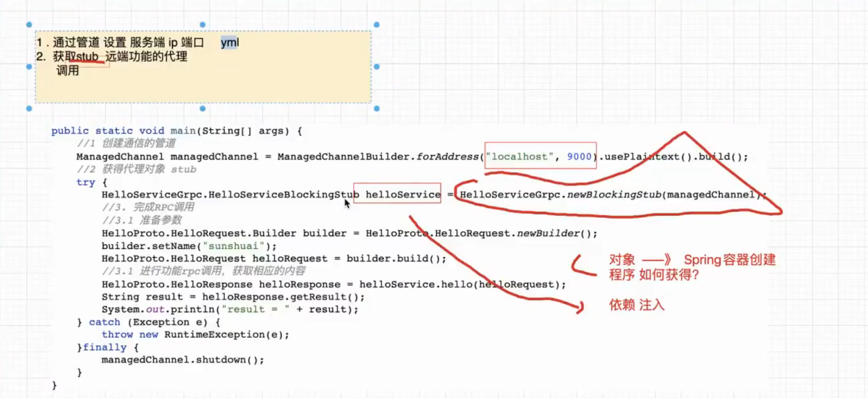Click the comment "//2 获得代理对象 stub"
868x398 pixels.
[x=136, y=170]
